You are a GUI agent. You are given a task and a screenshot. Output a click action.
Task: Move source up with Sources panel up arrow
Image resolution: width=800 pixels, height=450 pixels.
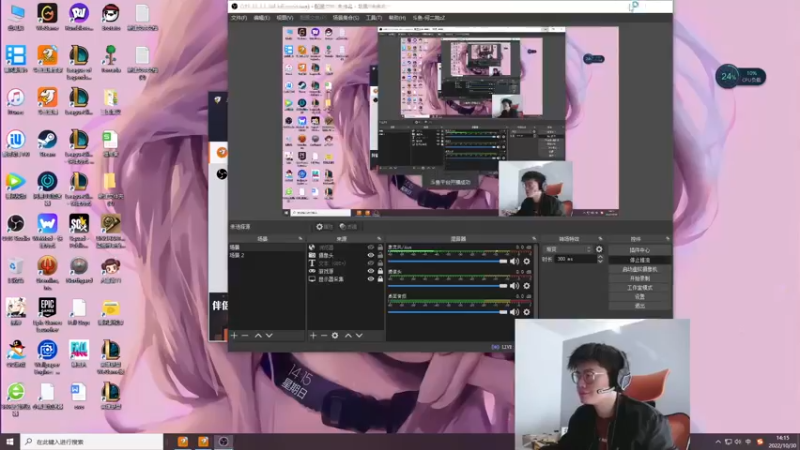click(348, 335)
